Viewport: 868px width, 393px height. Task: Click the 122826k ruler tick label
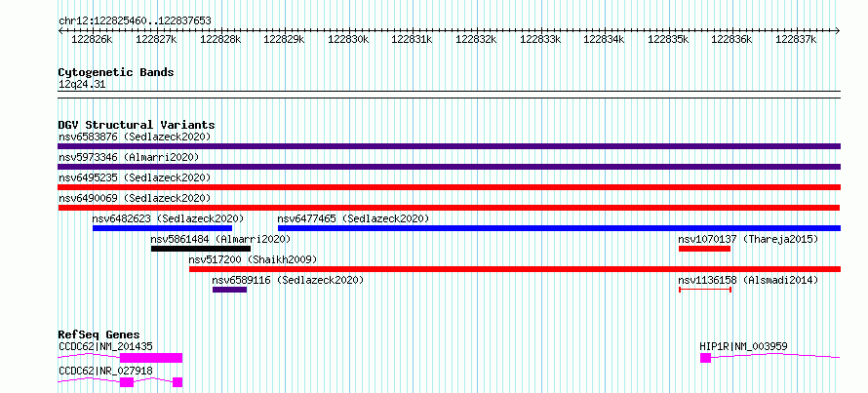(93, 39)
